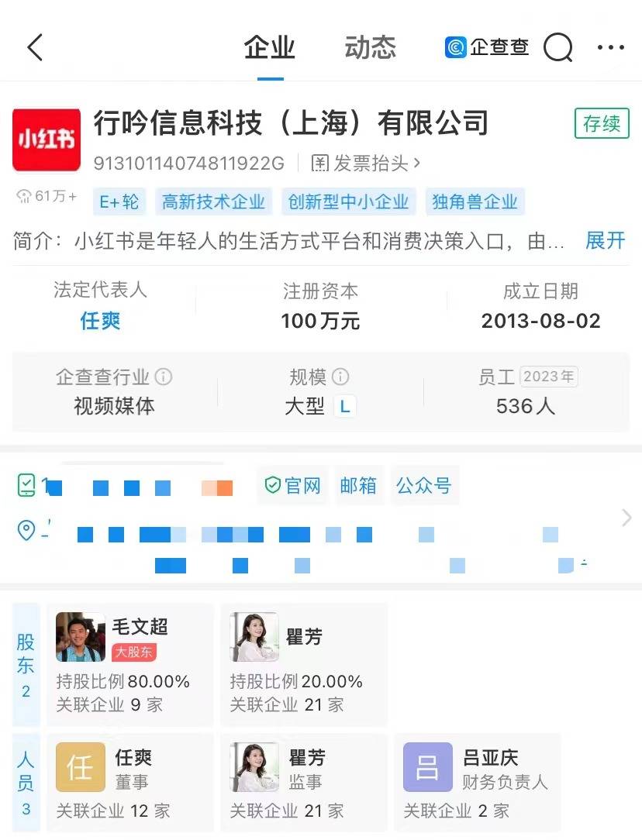
Task: Open the 公众号 button
Action: tap(424, 485)
